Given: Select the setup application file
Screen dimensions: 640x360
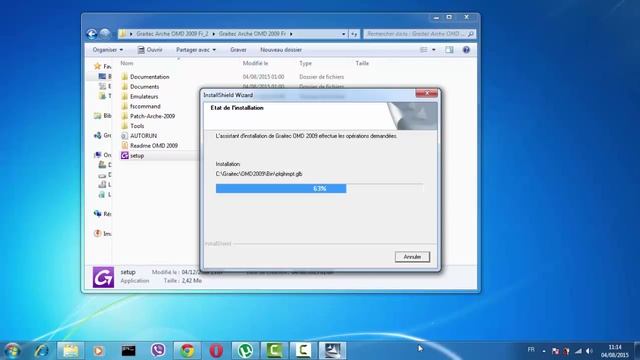Looking at the screenshot, I should coord(137,156).
